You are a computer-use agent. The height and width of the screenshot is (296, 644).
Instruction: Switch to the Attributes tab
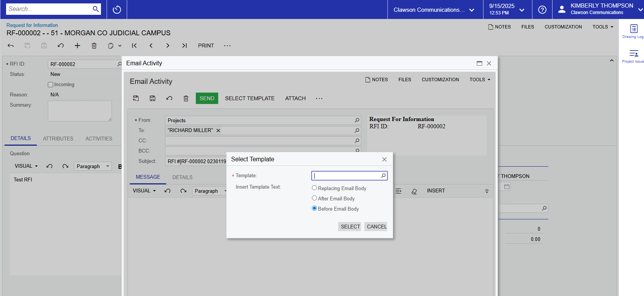(x=58, y=139)
